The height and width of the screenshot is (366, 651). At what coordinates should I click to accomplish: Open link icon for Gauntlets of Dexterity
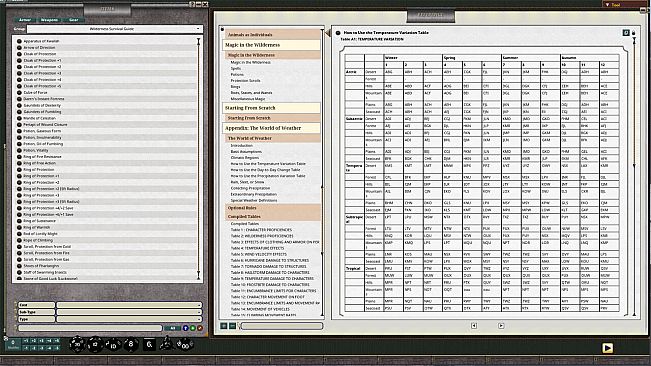point(19,105)
